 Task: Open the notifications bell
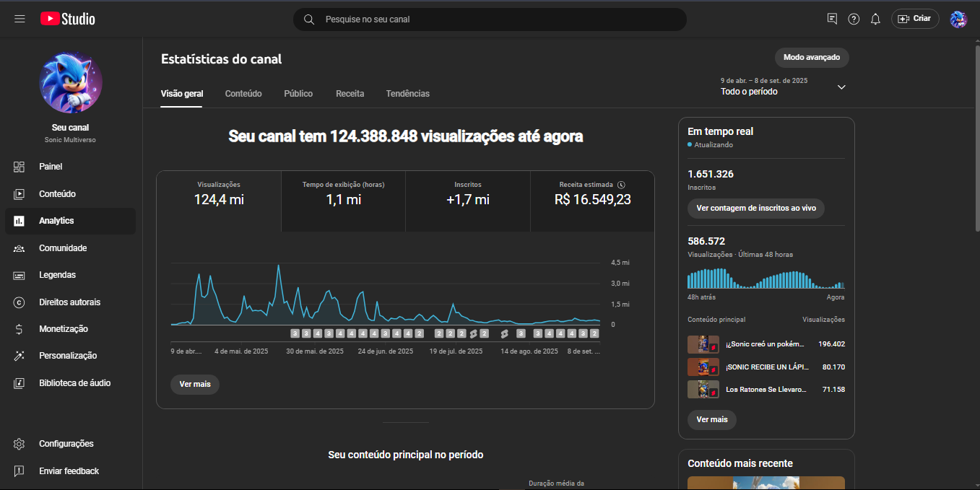click(x=875, y=19)
